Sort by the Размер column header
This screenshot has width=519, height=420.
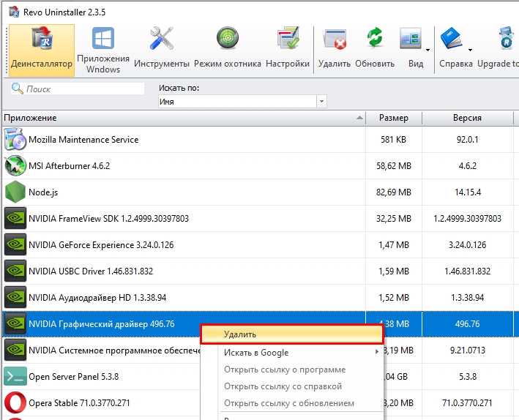(394, 118)
